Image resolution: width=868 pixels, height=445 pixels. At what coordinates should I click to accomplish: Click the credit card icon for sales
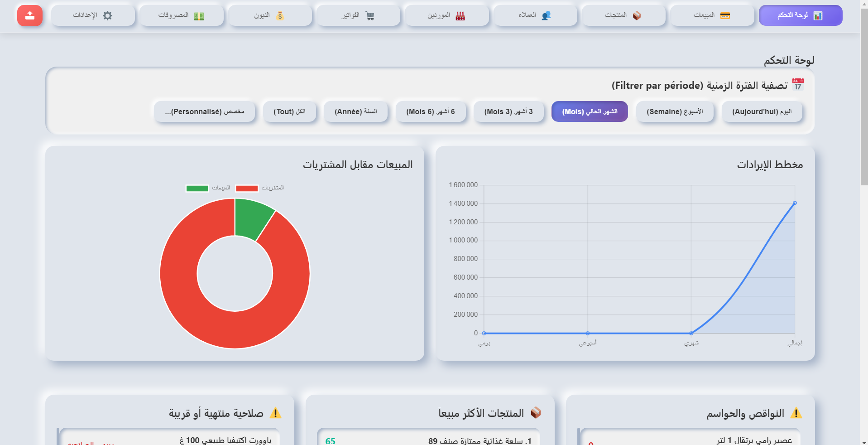(725, 16)
